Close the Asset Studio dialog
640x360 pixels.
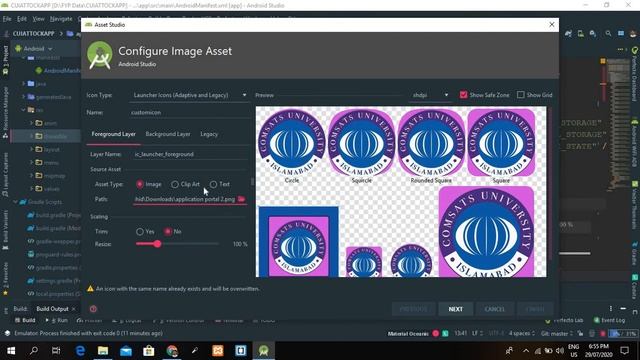coord(551,24)
